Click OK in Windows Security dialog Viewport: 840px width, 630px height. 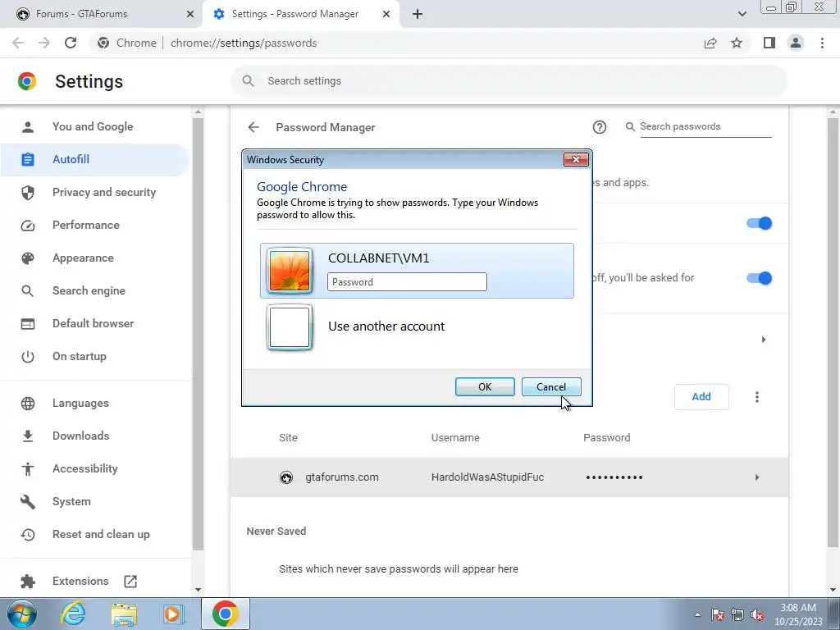click(x=485, y=387)
